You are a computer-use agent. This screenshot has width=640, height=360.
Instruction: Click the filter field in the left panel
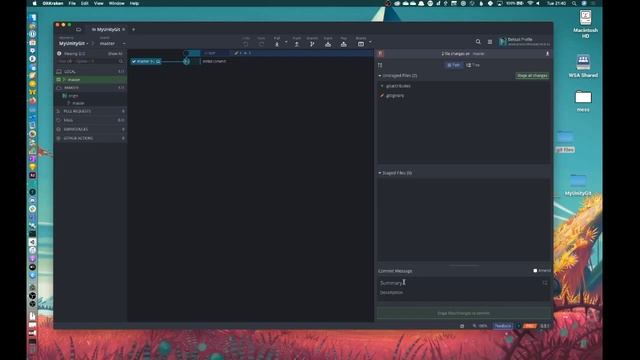[90, 61]
